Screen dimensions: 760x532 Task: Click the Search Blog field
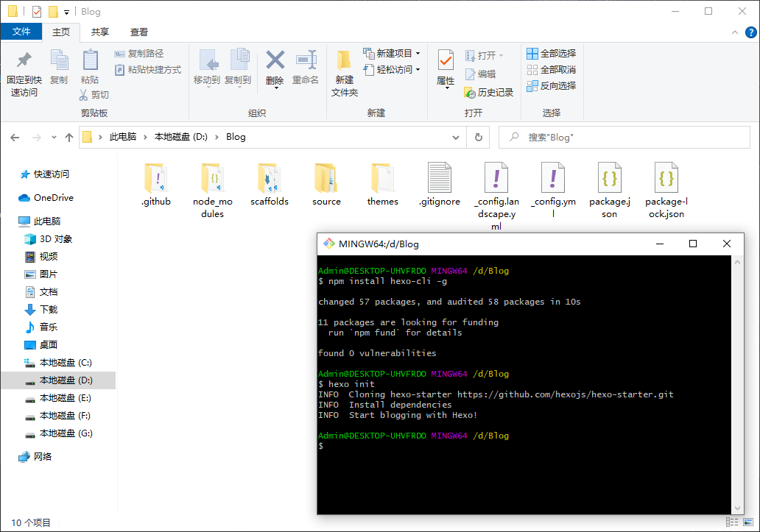point(624,138)
